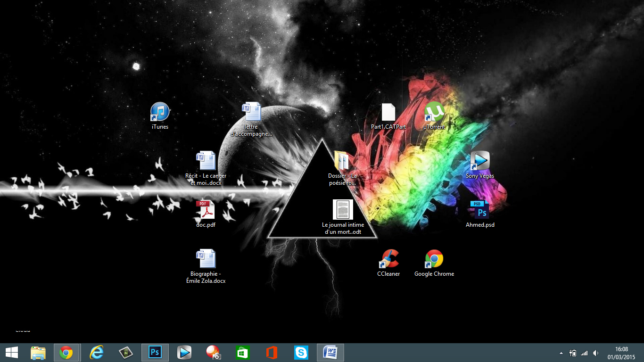This screenshot has height=362, width=644.
Task: Switch to Photoshop in the taskbar
Action: pyautogui.click(x=155, y=353)
